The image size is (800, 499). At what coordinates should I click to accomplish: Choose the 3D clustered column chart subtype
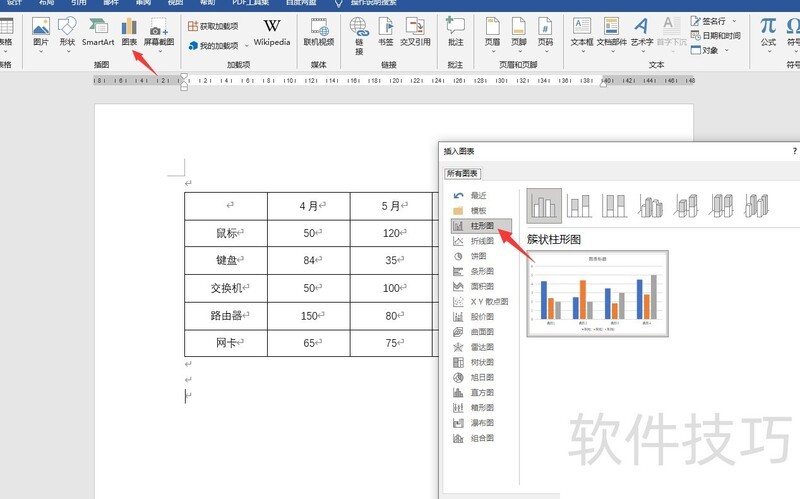coord(650,207)
